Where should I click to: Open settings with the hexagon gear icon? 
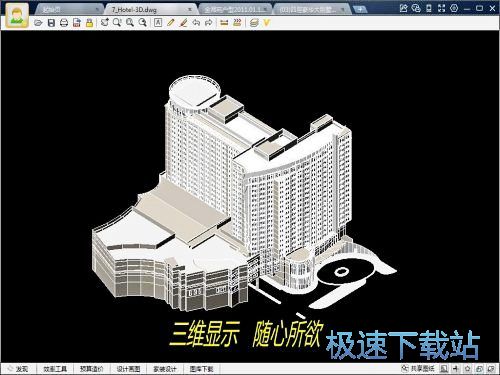click(x=454, y=8)
